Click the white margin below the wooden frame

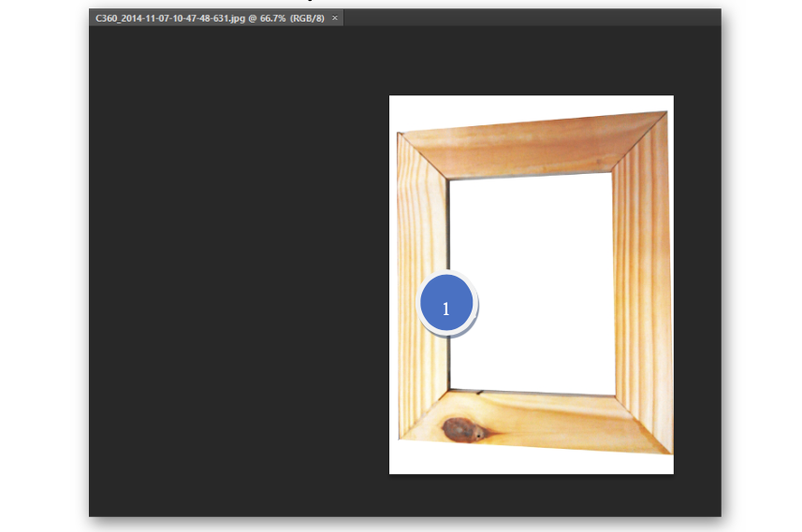point(531,463)
